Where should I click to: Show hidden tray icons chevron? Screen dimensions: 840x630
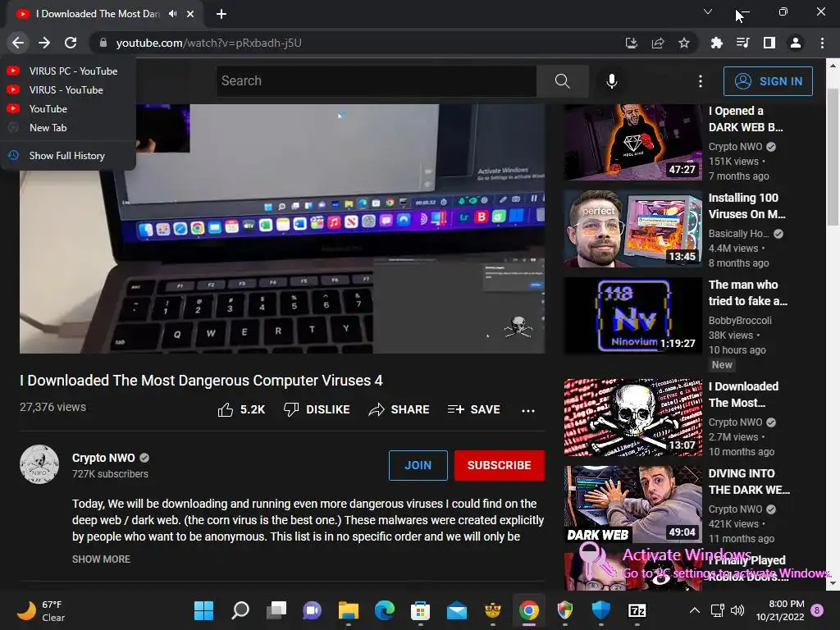[x=694, y=610]
